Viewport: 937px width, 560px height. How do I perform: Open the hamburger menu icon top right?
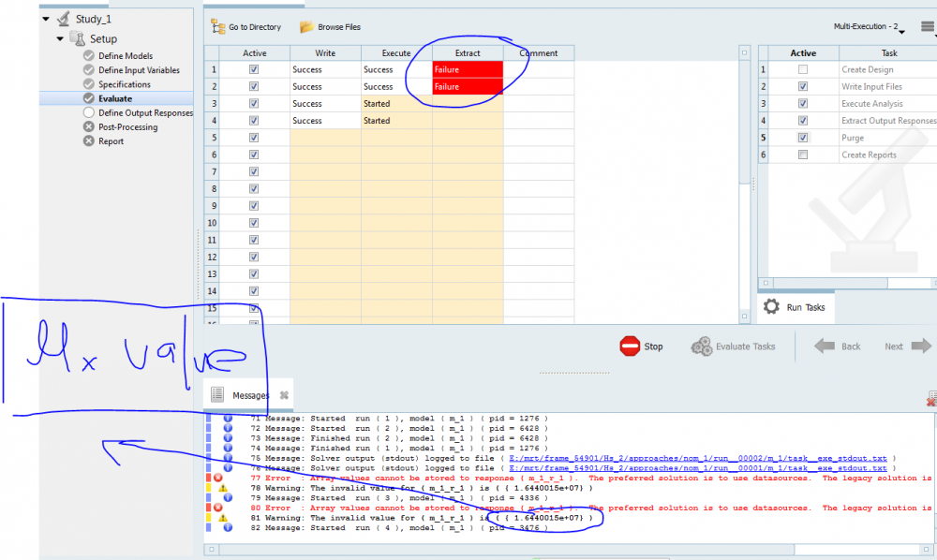tap(928, 26)
